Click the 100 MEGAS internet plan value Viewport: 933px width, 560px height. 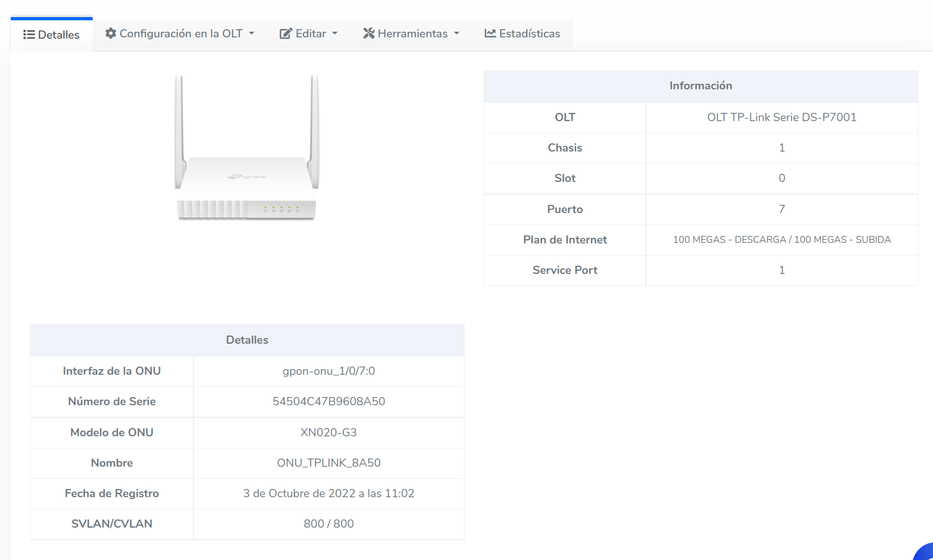click(781, 240)
